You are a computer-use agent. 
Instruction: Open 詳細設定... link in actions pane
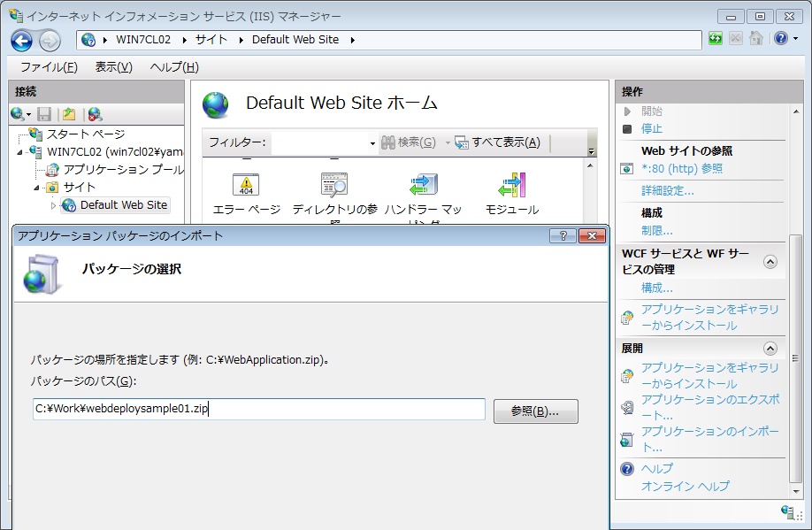tap(668, 190)
